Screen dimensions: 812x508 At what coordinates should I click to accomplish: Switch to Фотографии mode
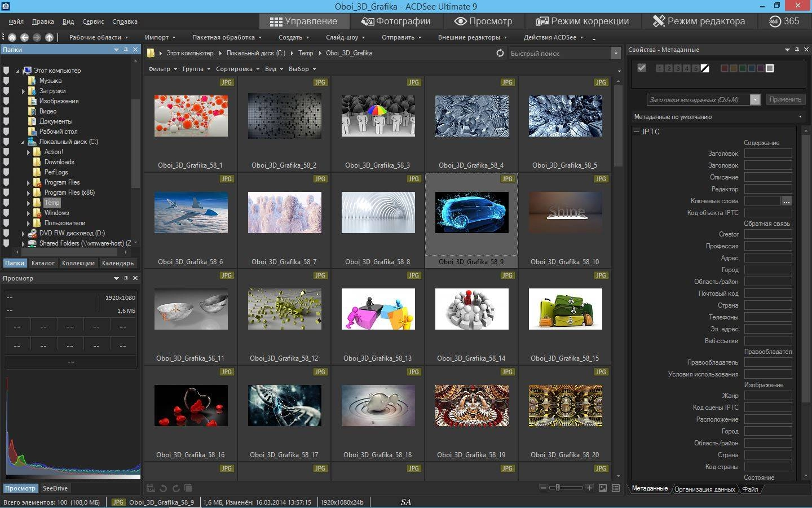tap(396, 21)
